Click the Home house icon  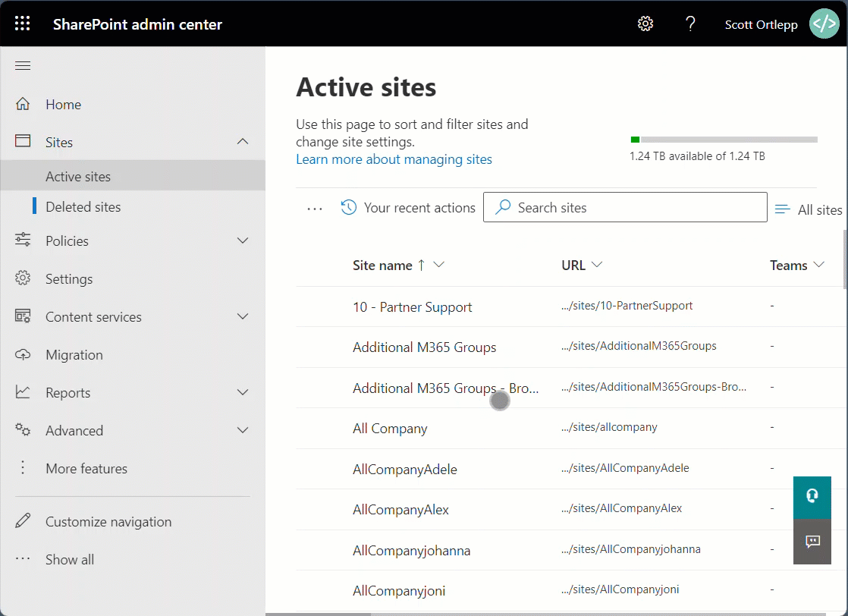tap(23, 104)
